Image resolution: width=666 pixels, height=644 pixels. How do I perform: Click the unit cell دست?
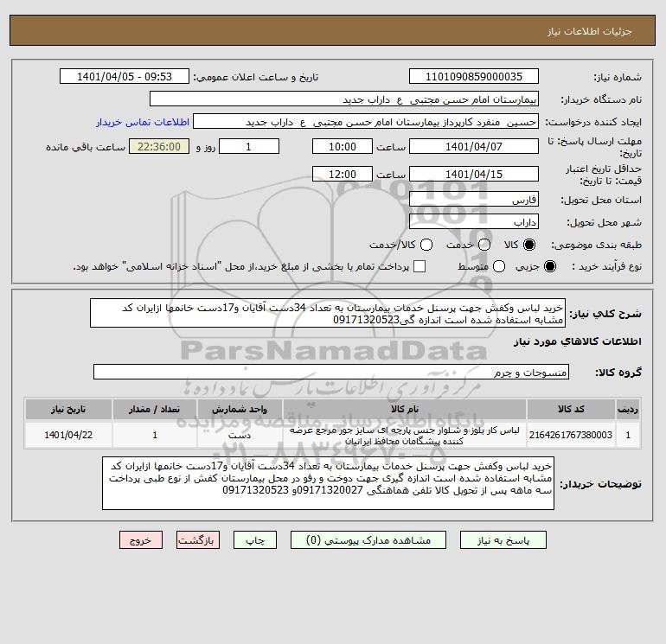(x=240, y=435)
